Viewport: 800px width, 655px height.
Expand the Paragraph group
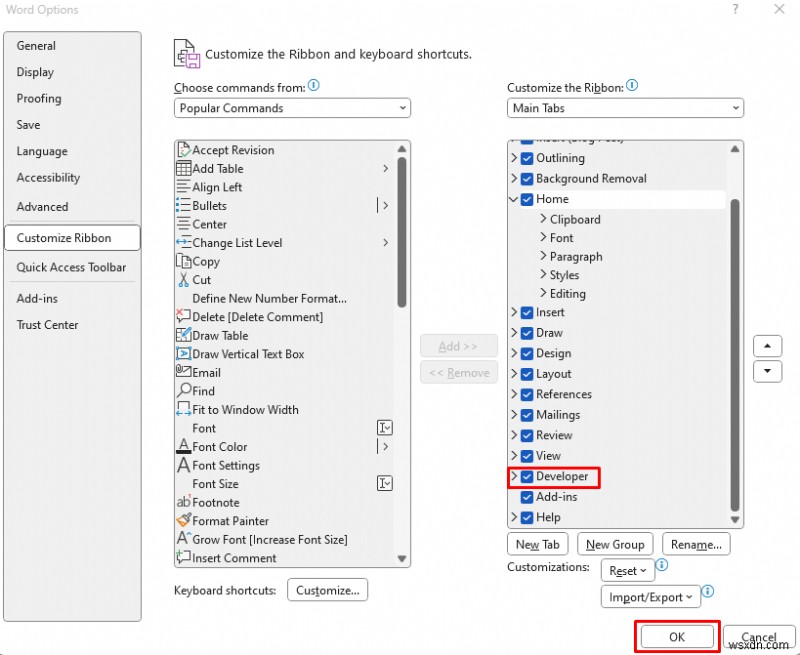tap(543, 256)
